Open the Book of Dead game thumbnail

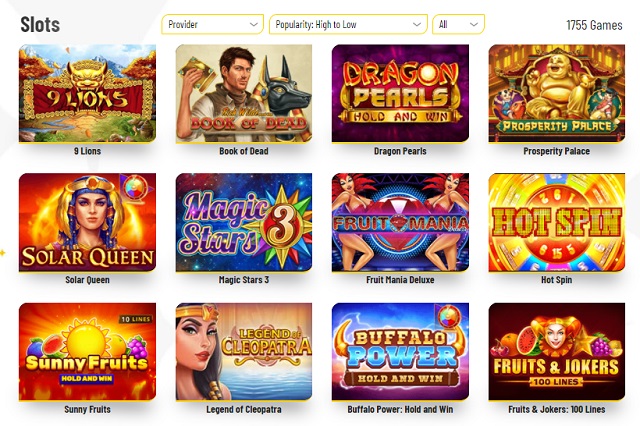click(244, 93)
